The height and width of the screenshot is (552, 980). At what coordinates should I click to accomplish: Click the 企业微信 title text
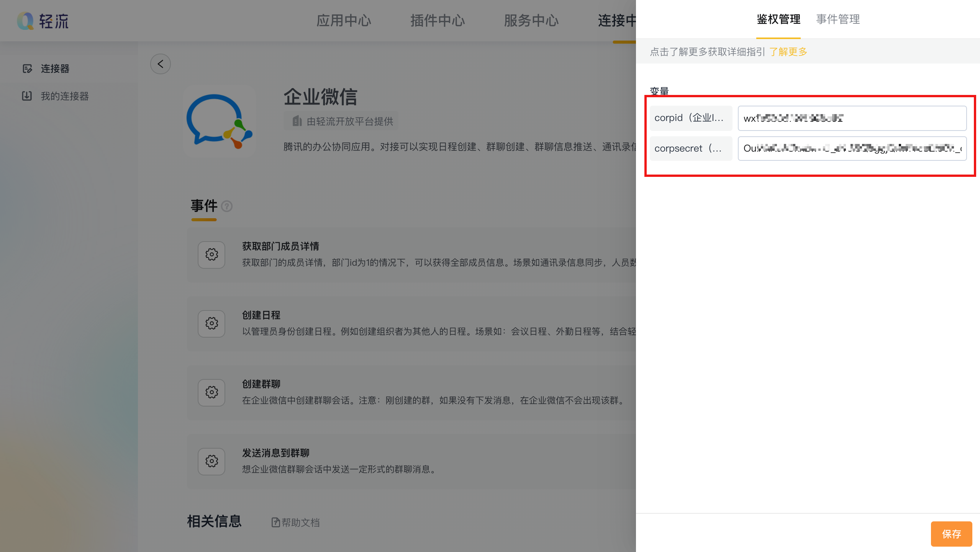(x=320, y=96)
